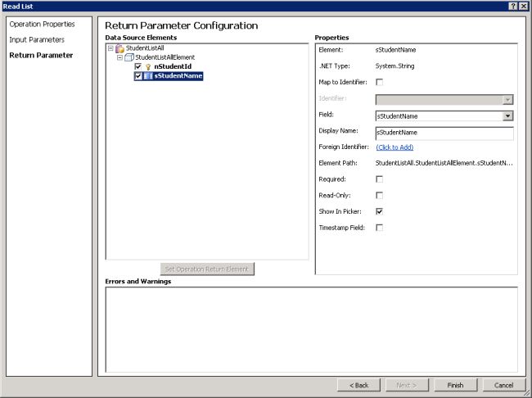Collapse the StudentListAllElement node
The width and height of the screenshot is (532, 398).
pyautogui.click(x=119, y=57)
